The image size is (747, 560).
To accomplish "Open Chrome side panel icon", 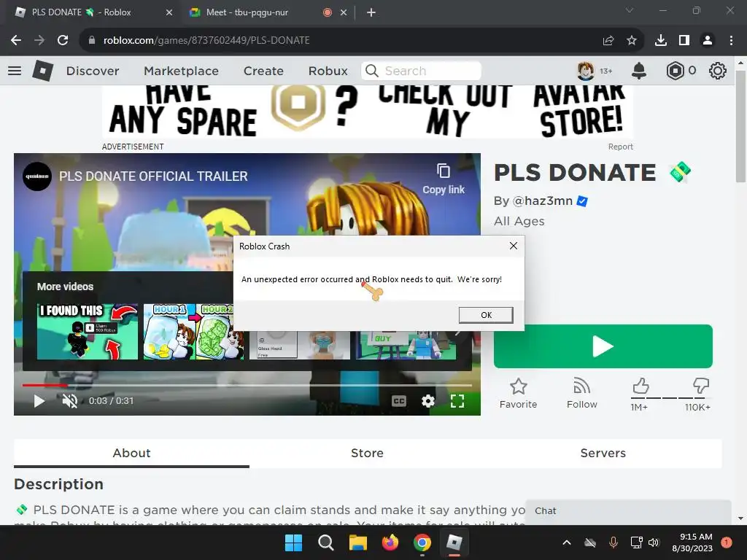I will click(684, 41).
